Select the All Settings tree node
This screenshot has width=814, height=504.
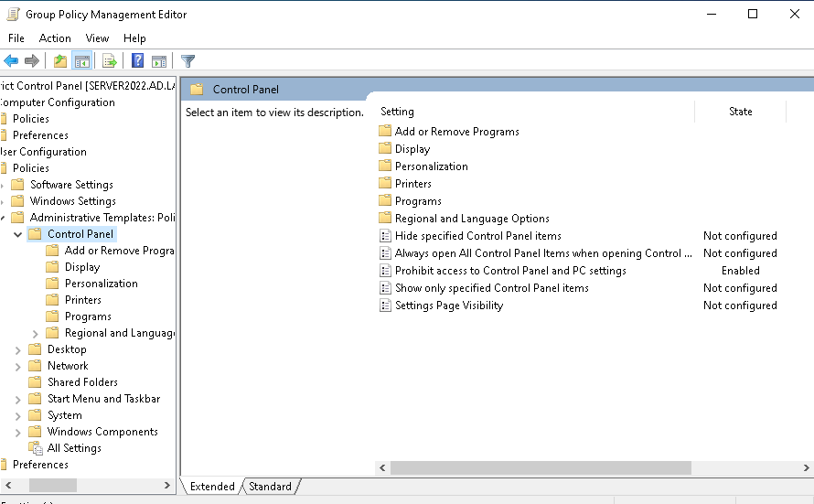click(74, 448)
